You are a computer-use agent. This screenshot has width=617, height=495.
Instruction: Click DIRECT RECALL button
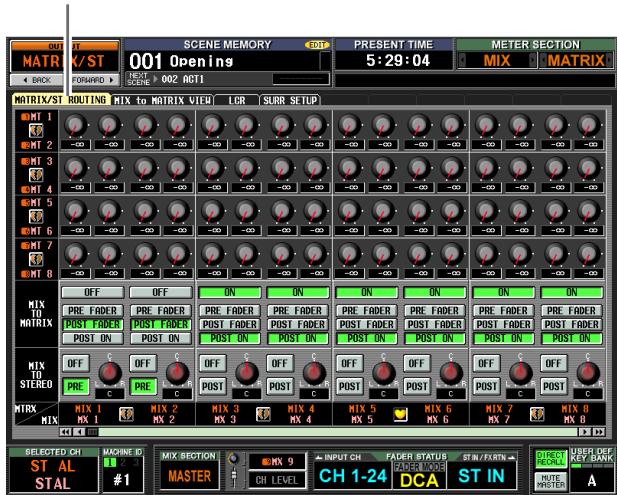[550, 459]
